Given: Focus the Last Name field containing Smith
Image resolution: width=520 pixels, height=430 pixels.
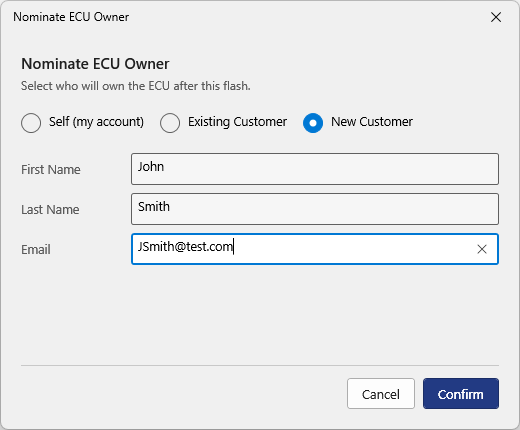Looking at the screenshot, I should click(315, 209).
